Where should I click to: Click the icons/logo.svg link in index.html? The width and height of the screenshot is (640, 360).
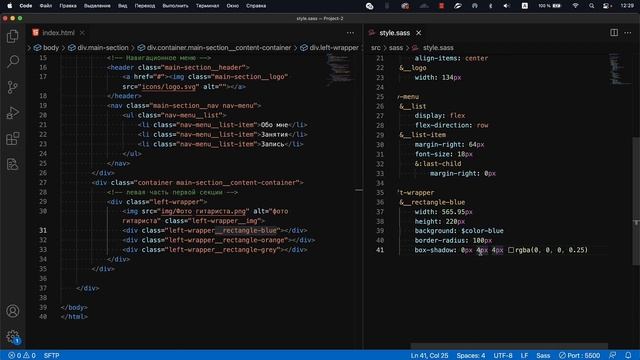point(169,87)
